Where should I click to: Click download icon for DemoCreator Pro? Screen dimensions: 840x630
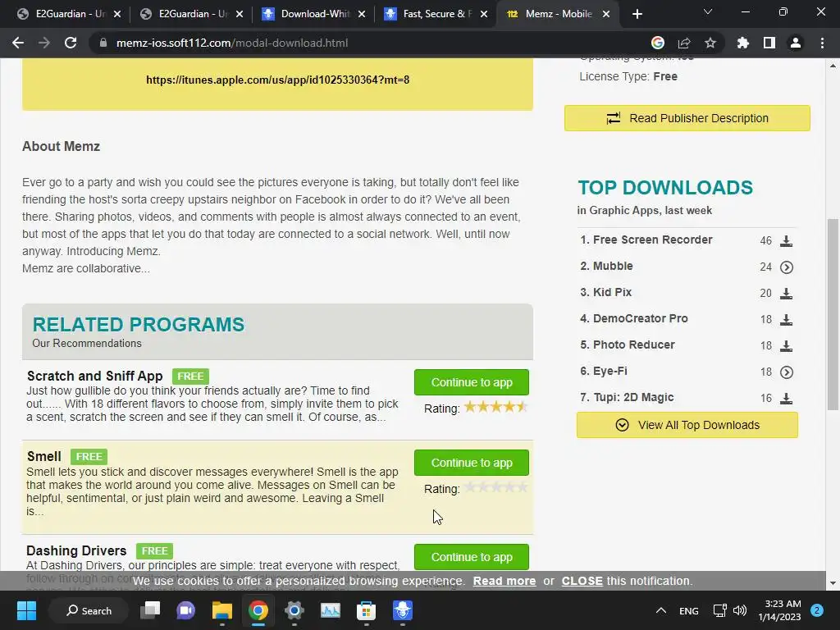786,320
